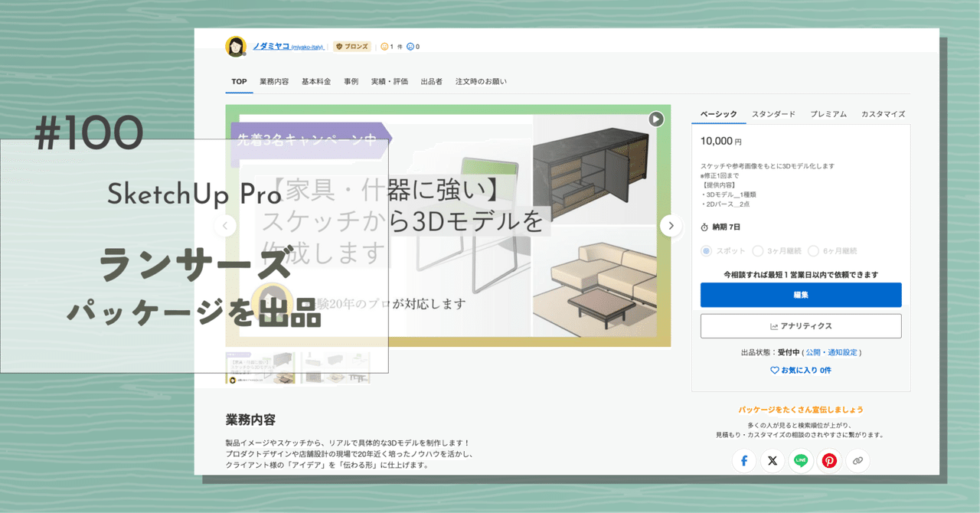Select the スポット radio option
The image size is (980, 513).
tap(707, 251)
